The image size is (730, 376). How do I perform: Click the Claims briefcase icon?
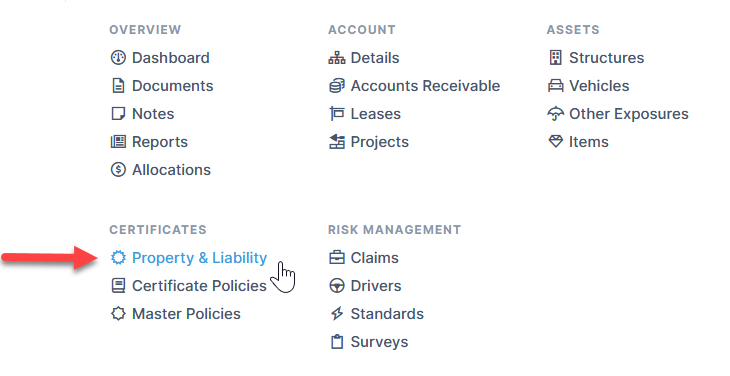coord(337,258)
